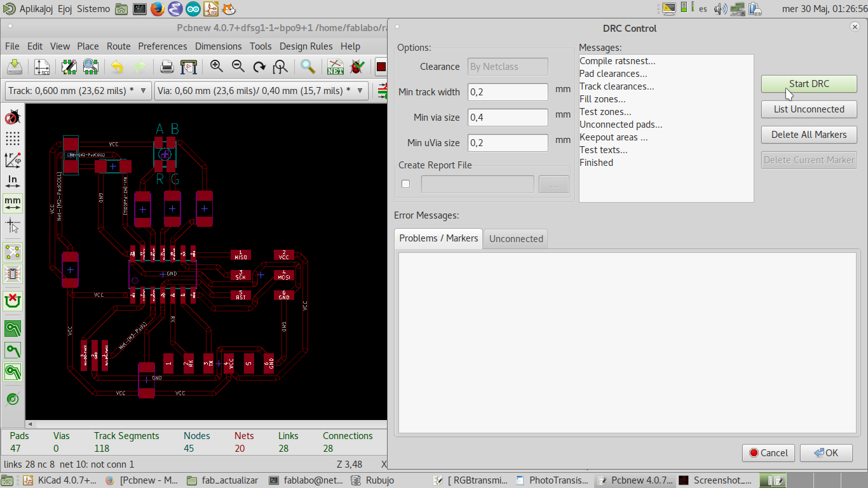The width and height of the screenshot is (868, 488).
Task: Read netlist with NET icon
Action: click(336, 67)
